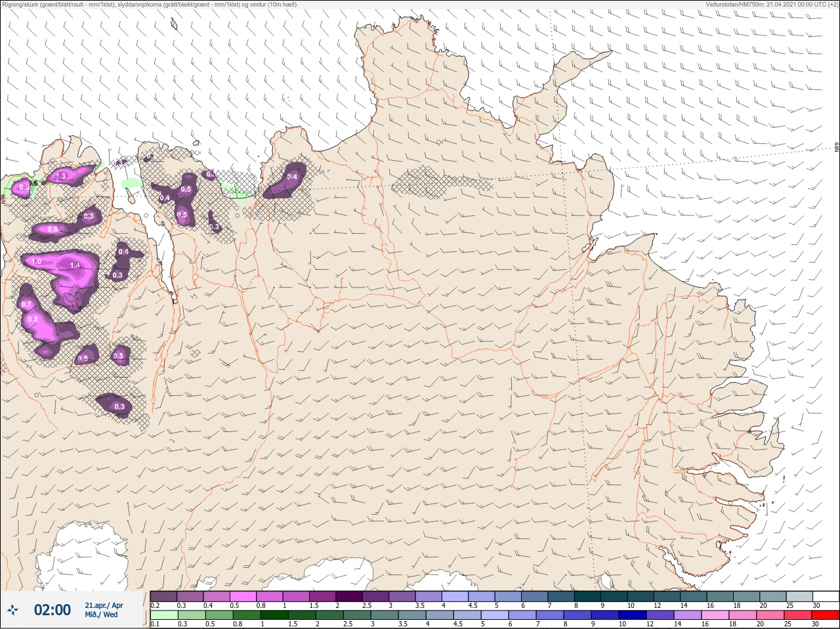Click the '1.3' precipitation value on the map

(x=61, y=176)
